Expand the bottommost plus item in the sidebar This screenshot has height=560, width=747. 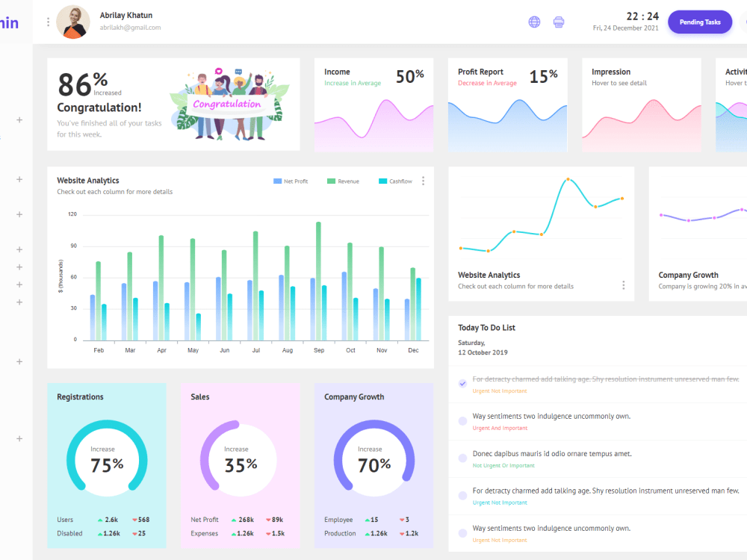coord(19,438)
